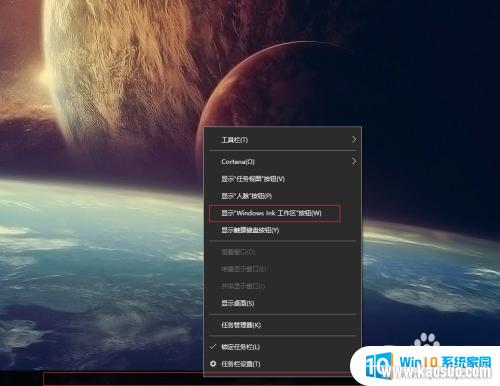Enable 显示"Windows Ink 工作区"按钮(W)

(283, 213)
